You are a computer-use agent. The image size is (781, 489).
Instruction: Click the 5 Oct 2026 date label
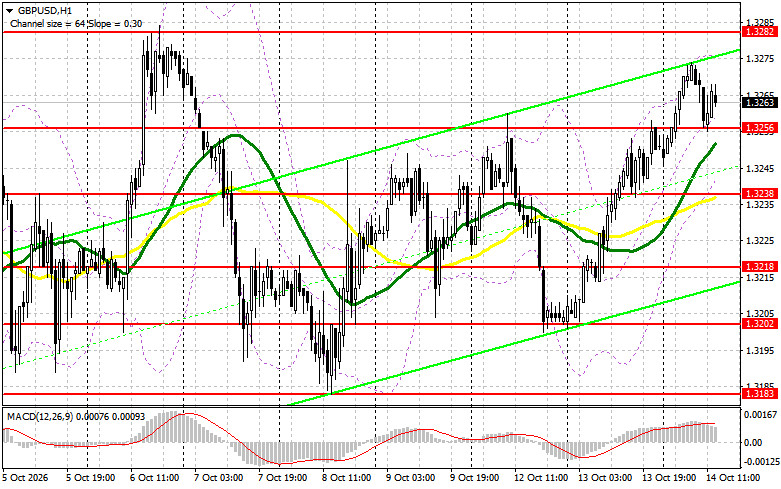(25, 478)
